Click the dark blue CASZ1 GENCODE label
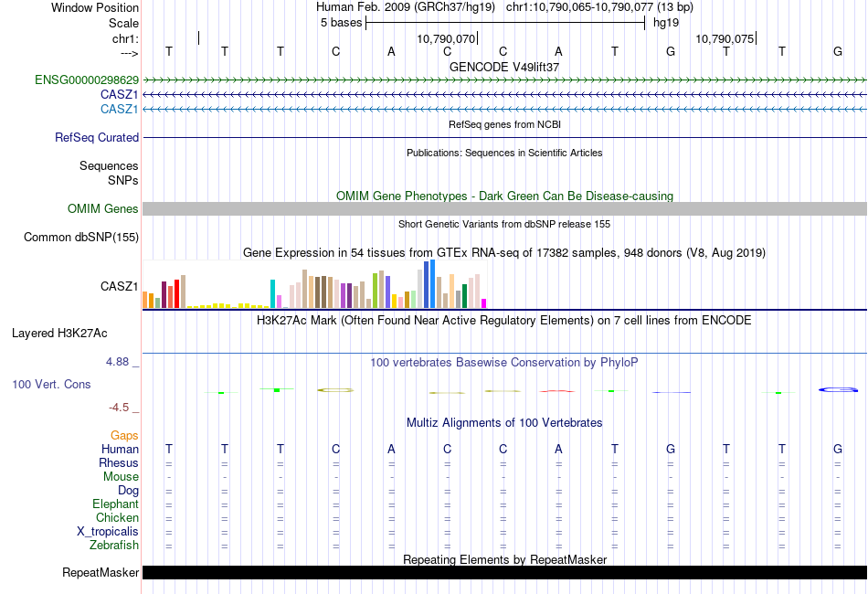 tap(119, 95)
